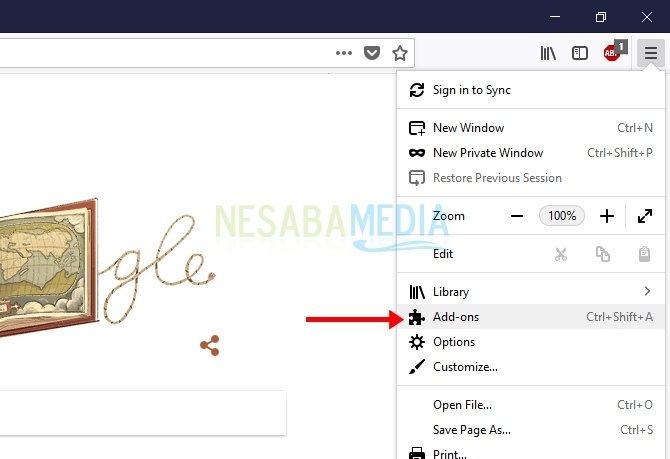Zoom out with the minus button
670x459 pixels.
pyautogui.click(x=517, y=216)
